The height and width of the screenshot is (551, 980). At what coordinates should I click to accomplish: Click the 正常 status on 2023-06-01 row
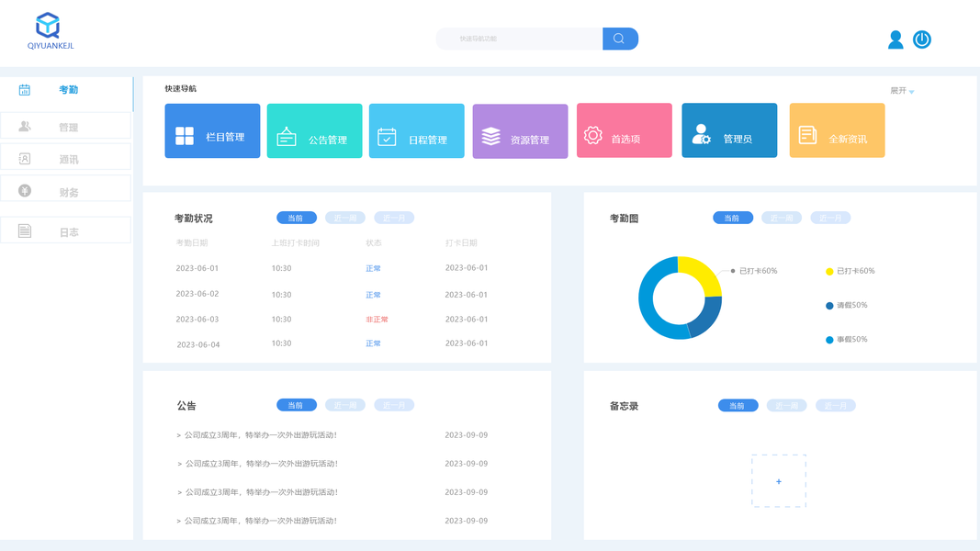373,269
